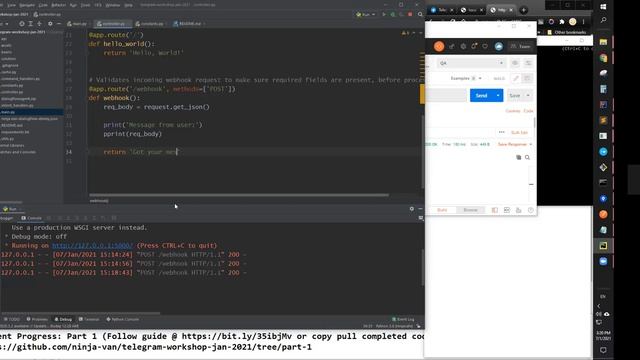Image resolution: width=640 pixels, height=360 pixels.
Task: Open the Debug tool window tab
Action: pos(63,319)
